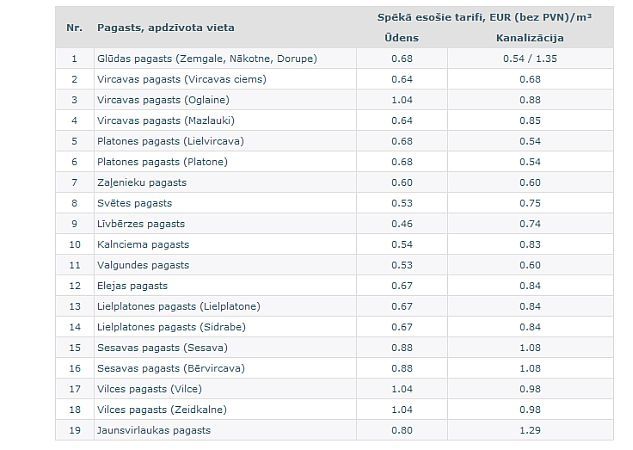The width and height of the screenshot is (633, 450).
Task: Select the Zaļenieku pagasts row name
Action: (x=142, y=183)
